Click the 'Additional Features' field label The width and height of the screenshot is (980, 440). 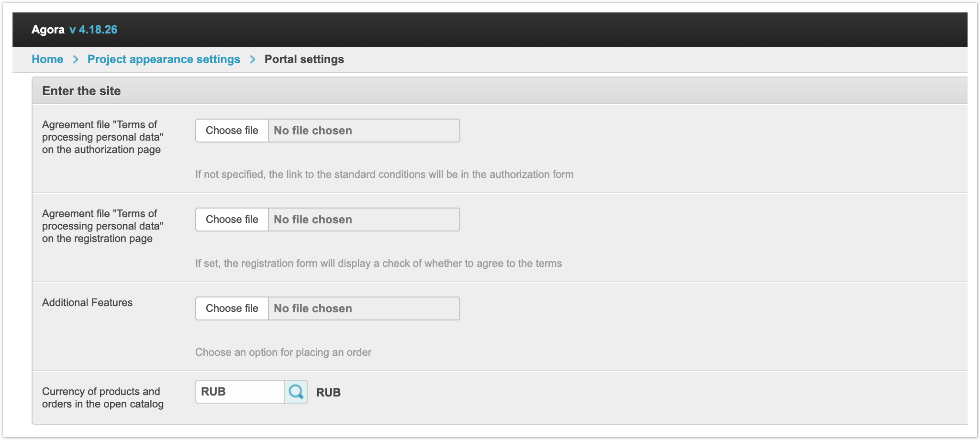[87, 303]
